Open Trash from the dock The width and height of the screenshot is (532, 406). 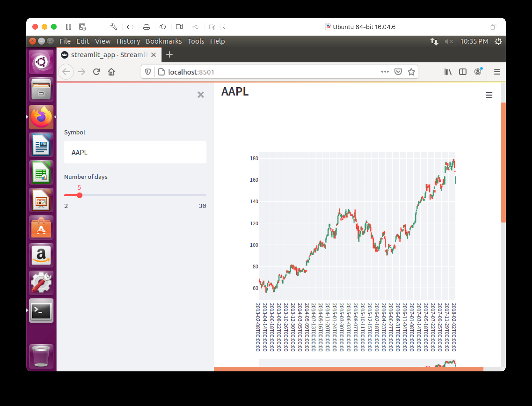point(41,356)
